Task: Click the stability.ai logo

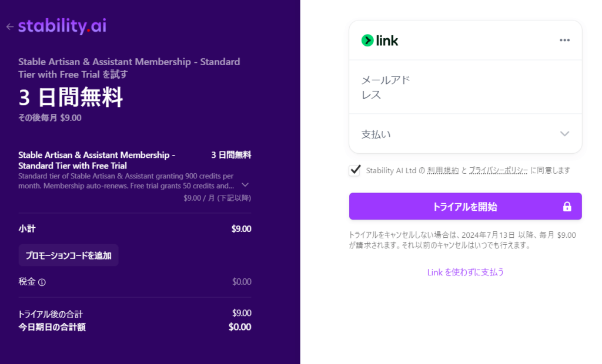Action: [x=62, y=26]
